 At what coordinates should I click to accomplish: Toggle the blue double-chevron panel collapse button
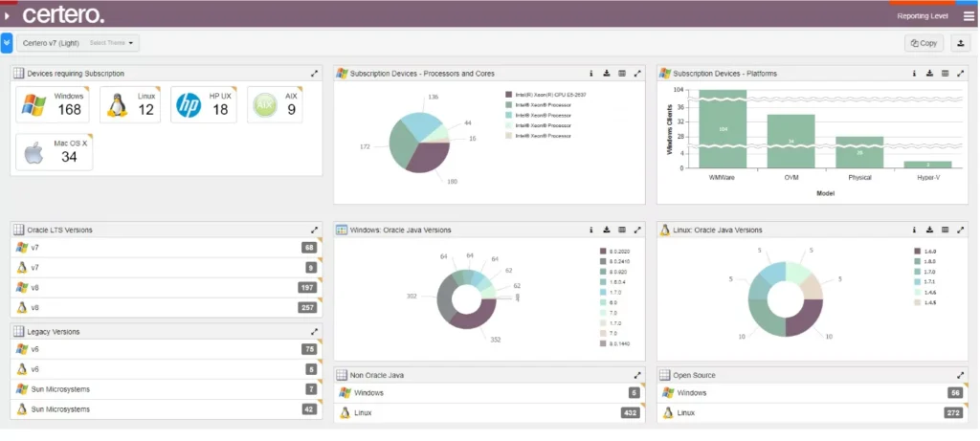pyautogui.click(x=7, y=43)
